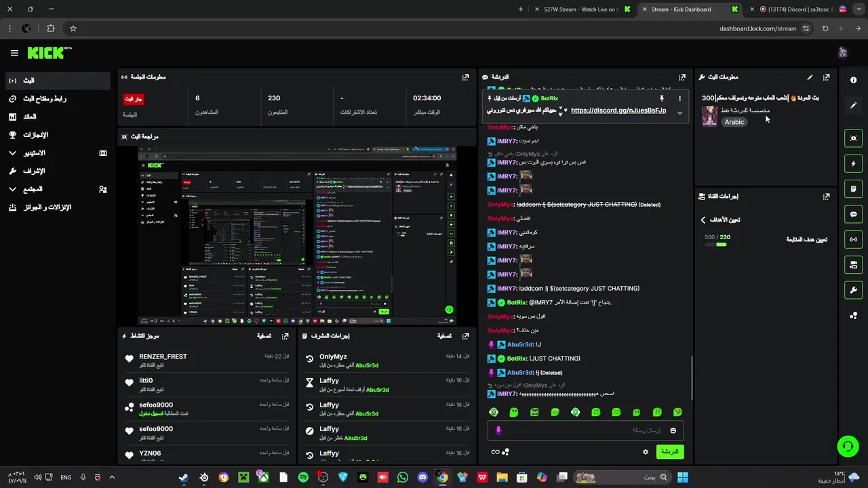Click the chat vertical scrollbar

pyautogui.click(x=692, y=378)
